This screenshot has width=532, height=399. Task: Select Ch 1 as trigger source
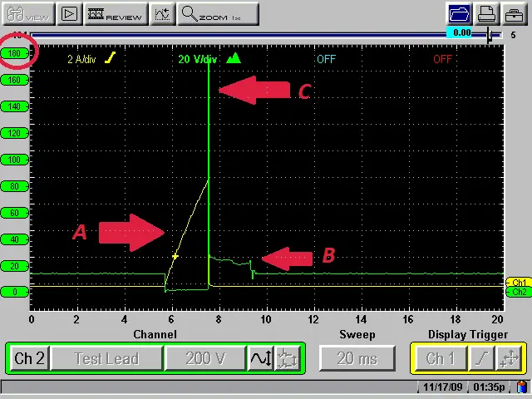click(440, 358)
